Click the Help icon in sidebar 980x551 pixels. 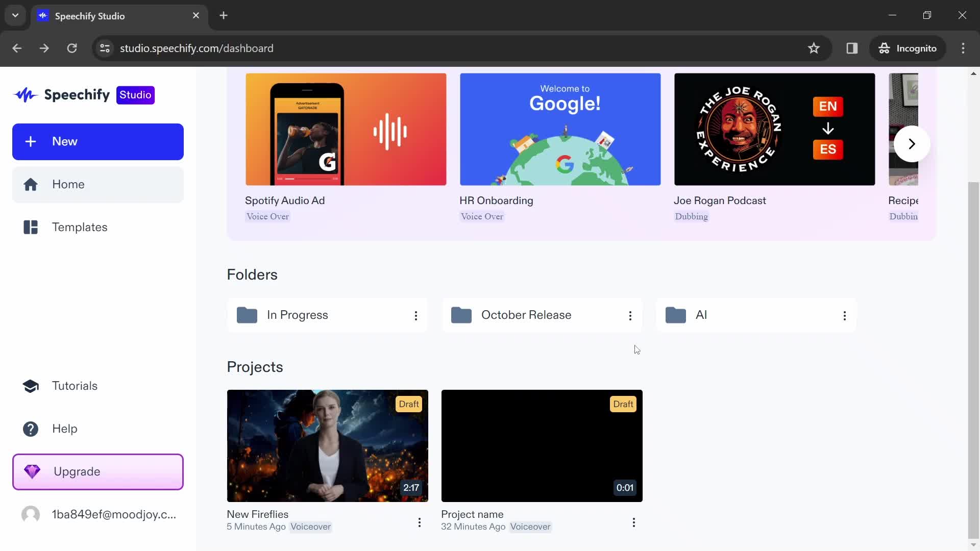32,429
